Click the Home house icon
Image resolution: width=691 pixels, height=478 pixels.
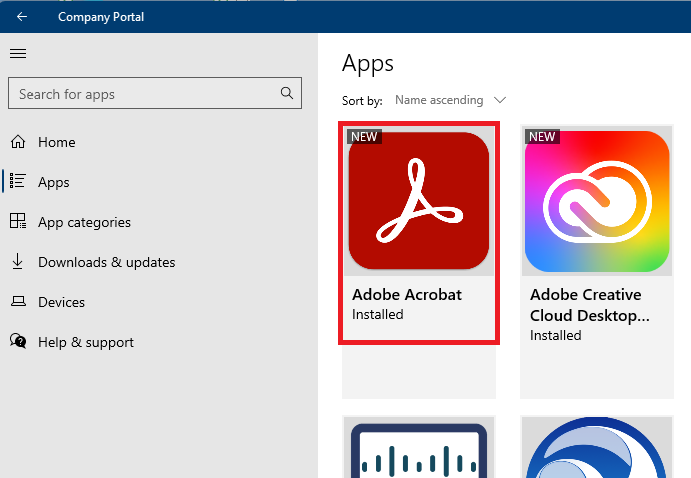18,142
